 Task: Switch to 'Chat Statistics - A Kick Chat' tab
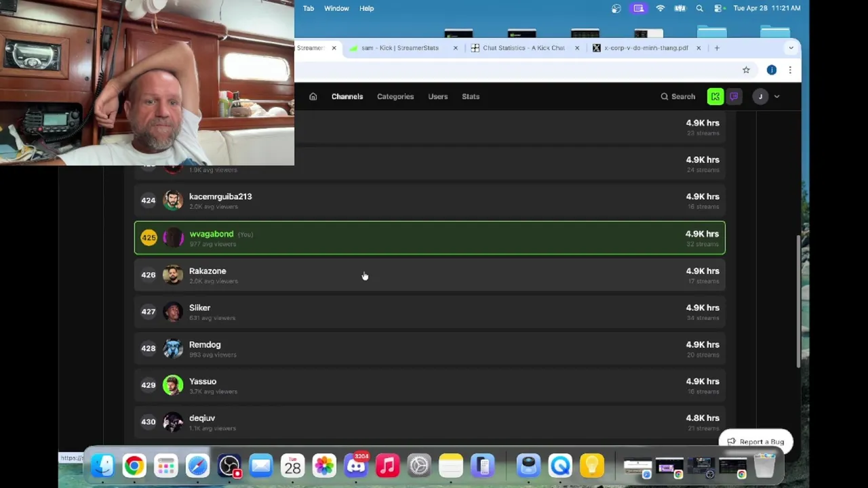click(524, 48)
